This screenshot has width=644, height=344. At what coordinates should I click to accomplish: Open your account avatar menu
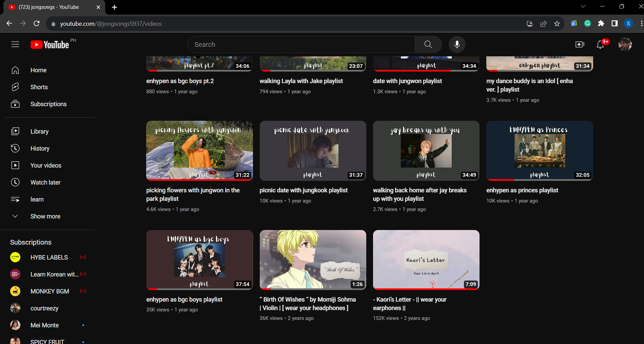tap(625, 44)
